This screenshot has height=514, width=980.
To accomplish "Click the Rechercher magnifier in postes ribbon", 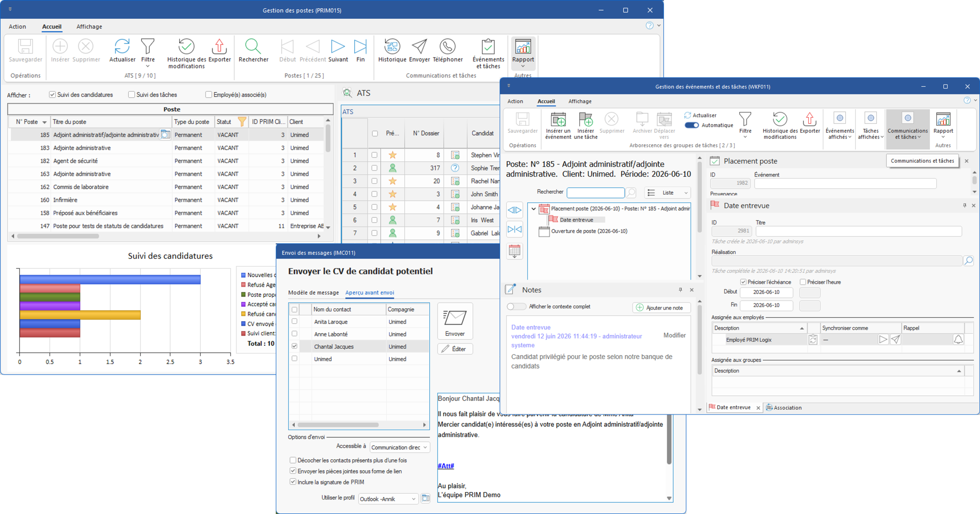I will tap(253, 47).
